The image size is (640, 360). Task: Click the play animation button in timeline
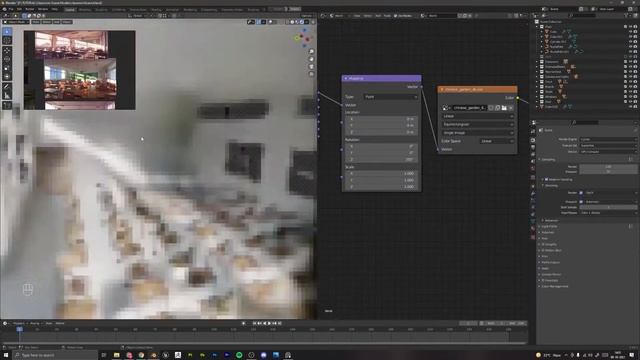tap(269, 323)
